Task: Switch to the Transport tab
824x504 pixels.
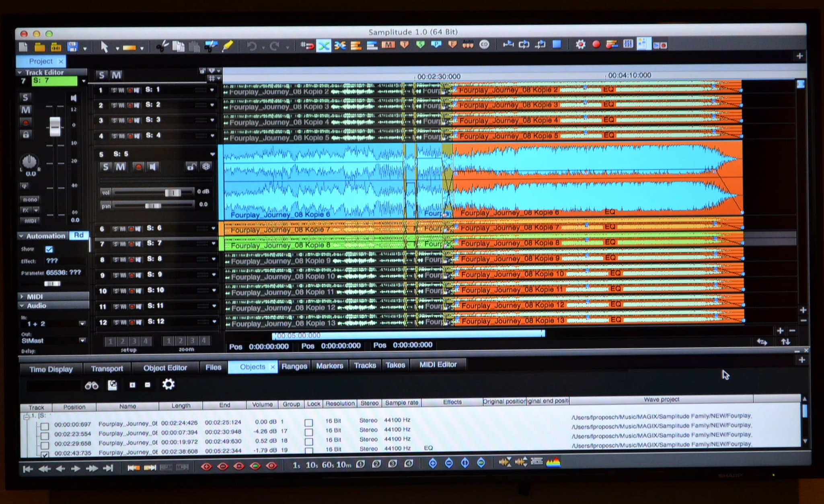Action: point(107,369)
